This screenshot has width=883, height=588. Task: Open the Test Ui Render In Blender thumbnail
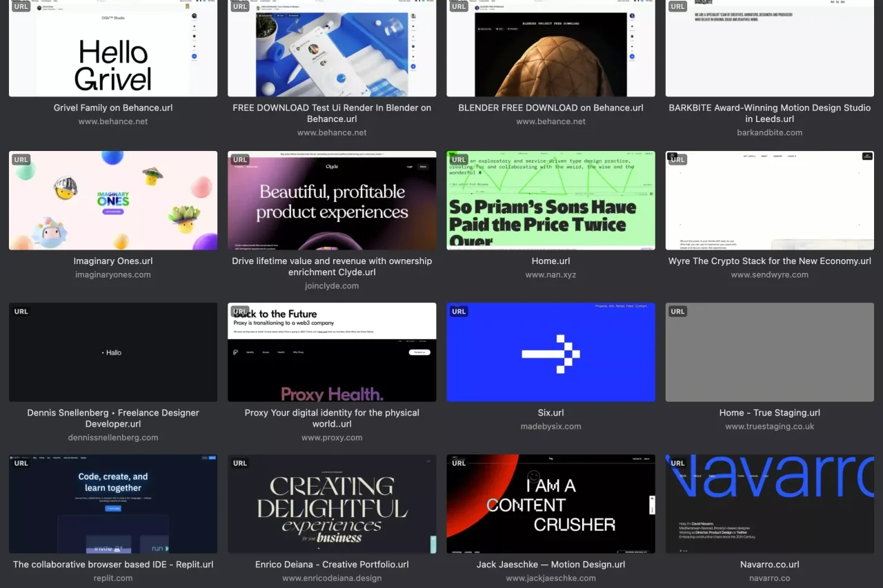[332, 48]
